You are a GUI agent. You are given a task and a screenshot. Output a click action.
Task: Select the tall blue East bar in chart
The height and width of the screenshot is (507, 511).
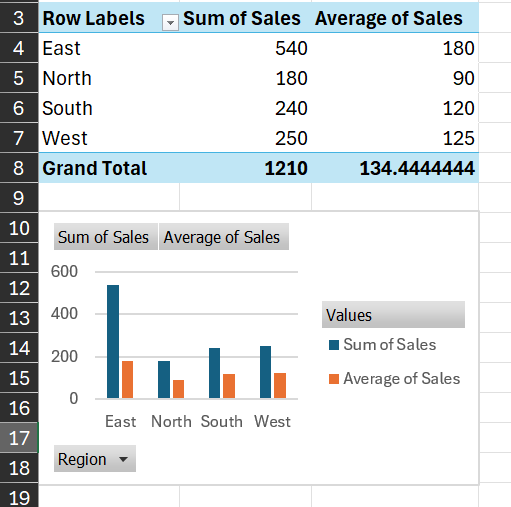tap(113, 341)
